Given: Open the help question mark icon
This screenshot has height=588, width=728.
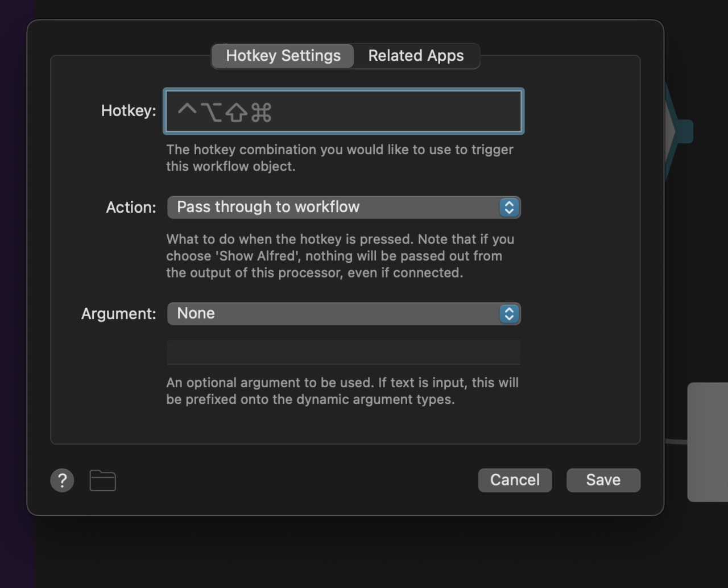Looking at the screenshot, I should pyautogui.click(x=62, y=480).
